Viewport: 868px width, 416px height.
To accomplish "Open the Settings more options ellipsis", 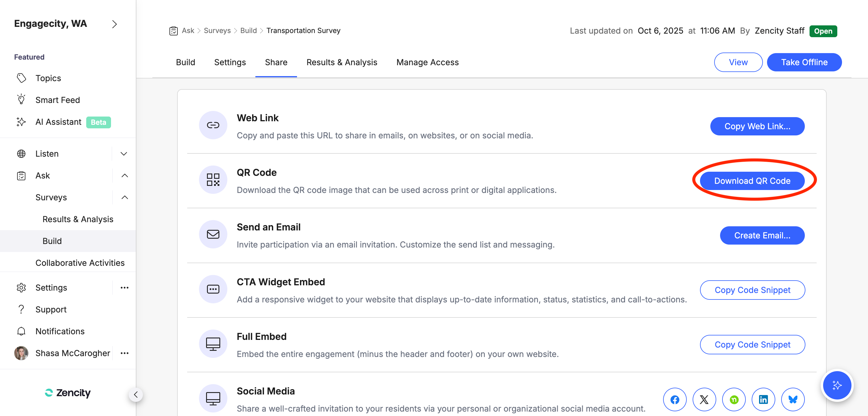I will pyautogui.click(x=124, y=288).
